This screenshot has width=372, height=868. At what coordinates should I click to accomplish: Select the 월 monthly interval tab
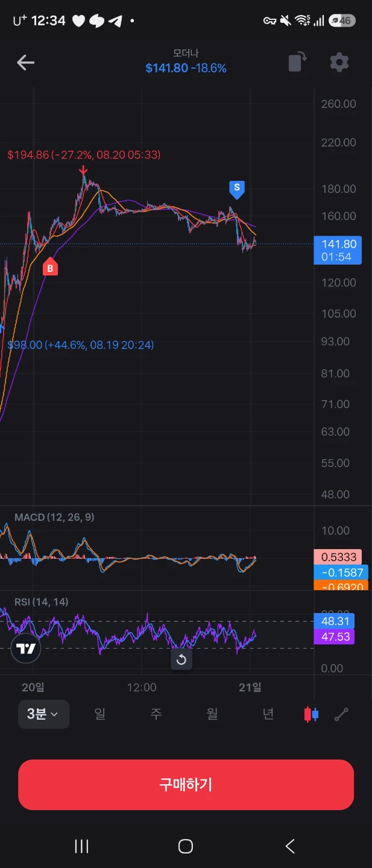(x=212, y=714)
